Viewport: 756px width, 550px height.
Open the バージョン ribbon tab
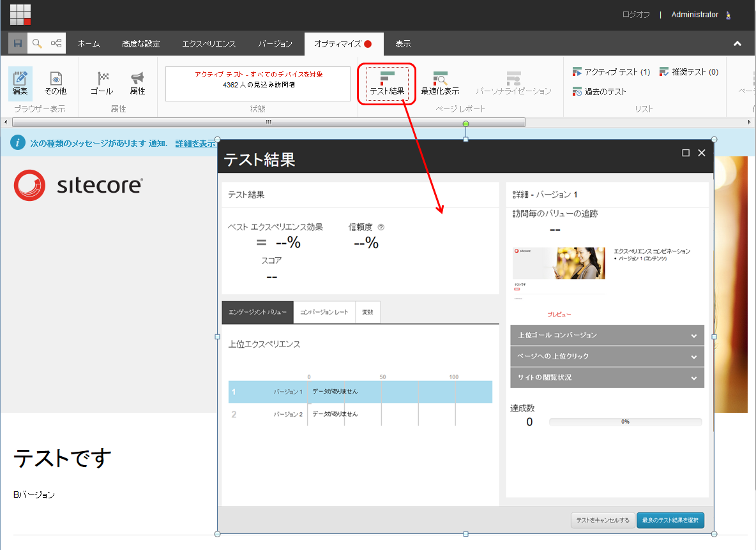(275, 44)
